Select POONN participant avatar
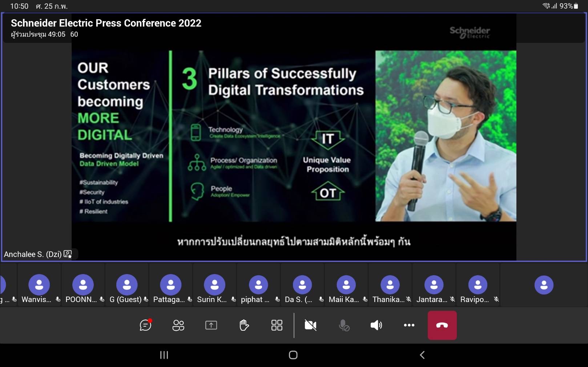 click(x=83, y=285)
